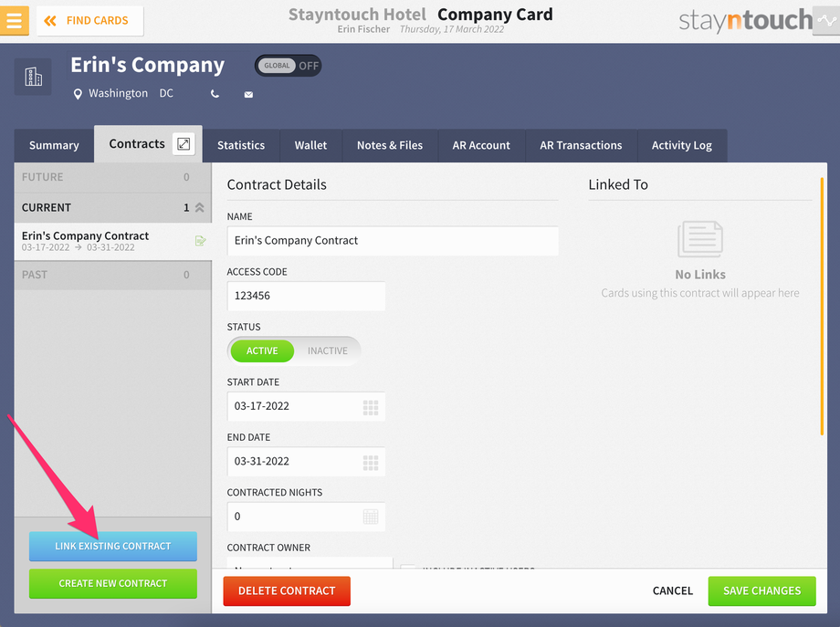Click the email envelope icon
The height and width of the screenshot is (627, 840).
pos(248,94)
